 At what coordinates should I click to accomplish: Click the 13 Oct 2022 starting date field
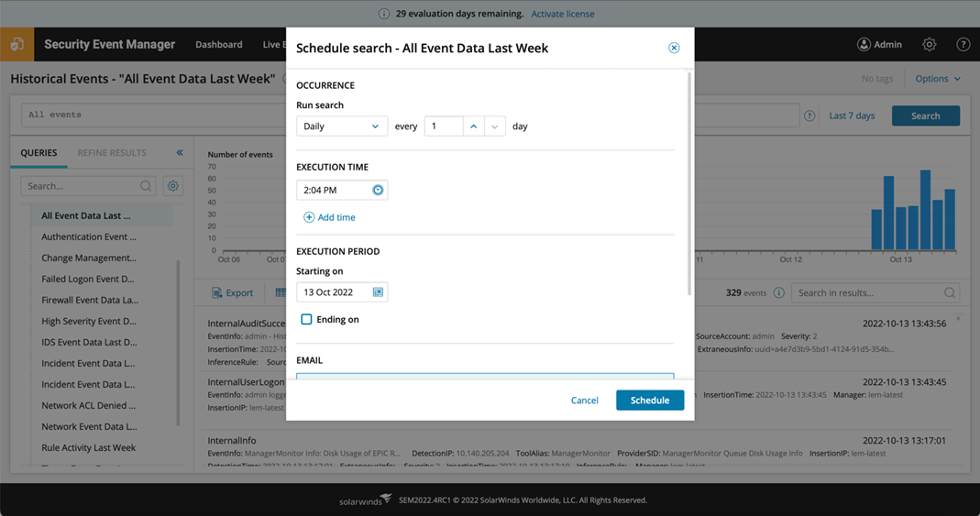pyautogui.click(x=342, y=292)
